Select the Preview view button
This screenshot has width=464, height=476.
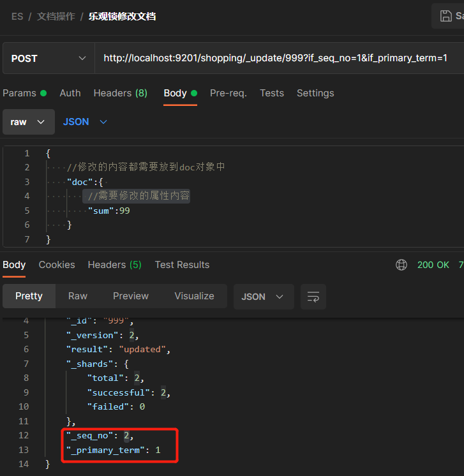click(x=131, y=296)
